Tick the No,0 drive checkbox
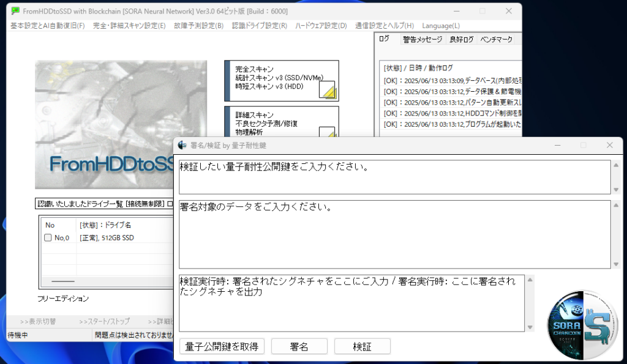627x364 pixels. [x=48, y=238]
